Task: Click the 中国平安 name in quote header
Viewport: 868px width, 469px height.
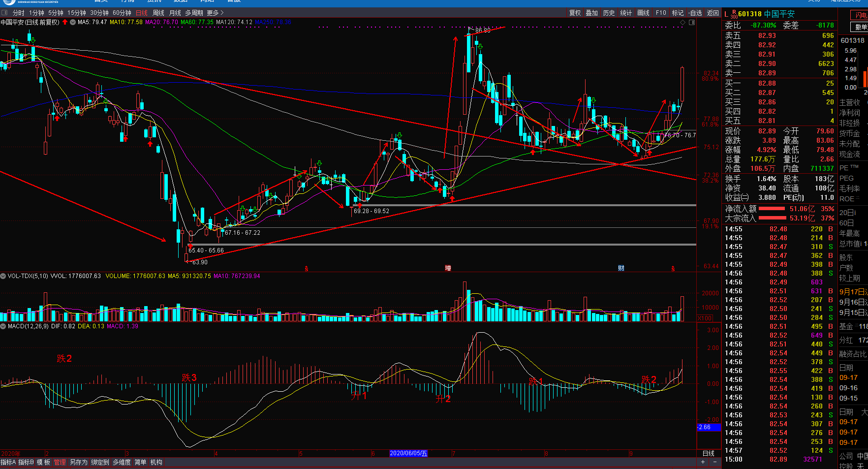Action: 779,14
